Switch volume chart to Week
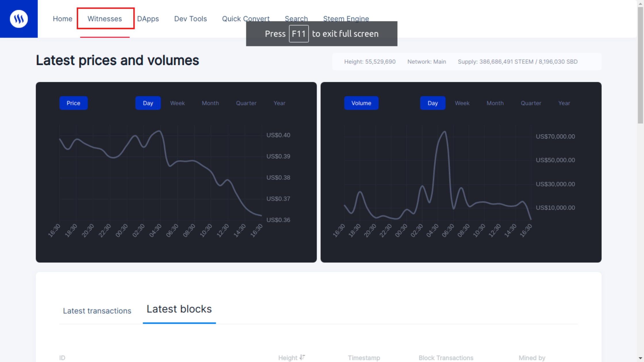 [462, 103]
